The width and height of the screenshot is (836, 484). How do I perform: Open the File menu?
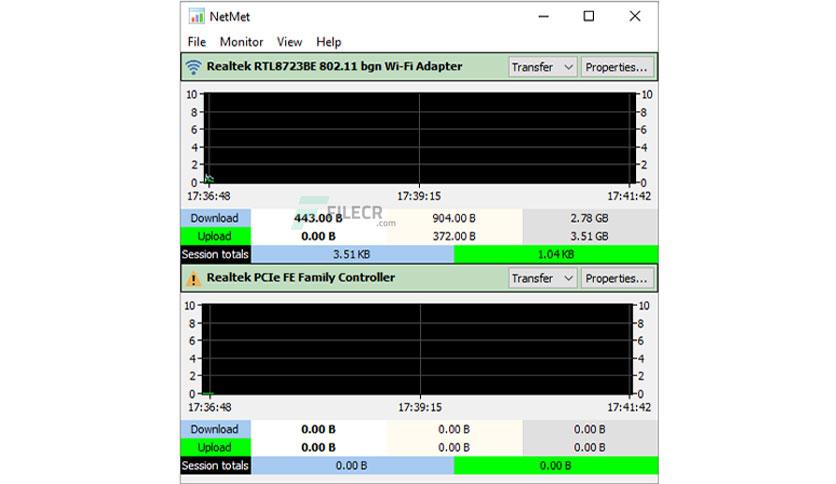click(197, 42)
